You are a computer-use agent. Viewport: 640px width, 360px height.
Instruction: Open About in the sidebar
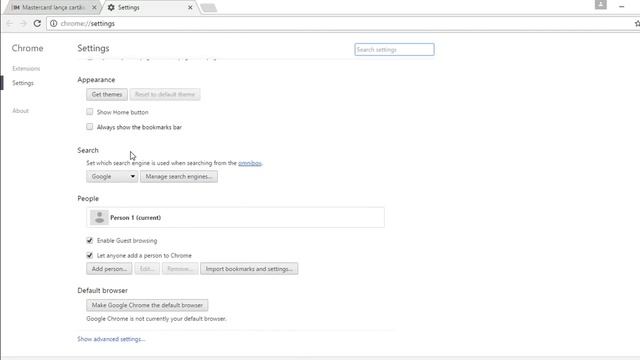pyautogui.click(x=20, y=111)
